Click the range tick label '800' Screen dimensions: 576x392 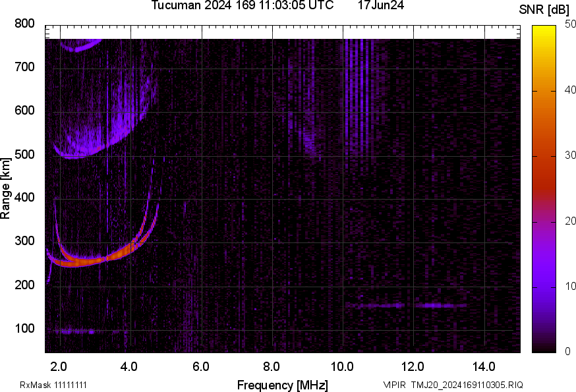24,24
